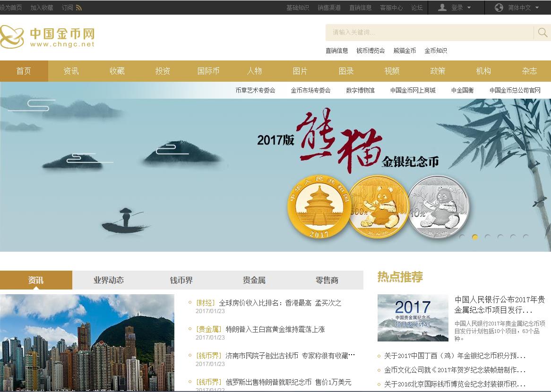551x392 pixels.
Task: Open 直销信息 in the top dark bar
Action: 360,8
